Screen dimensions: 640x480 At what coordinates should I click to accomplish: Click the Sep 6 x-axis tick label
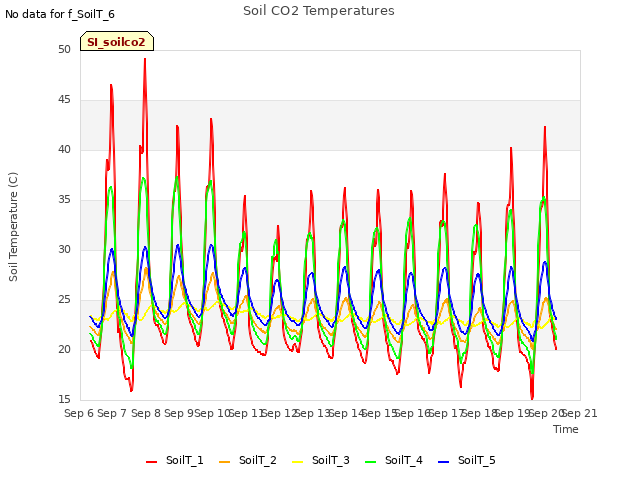[79, 413]
